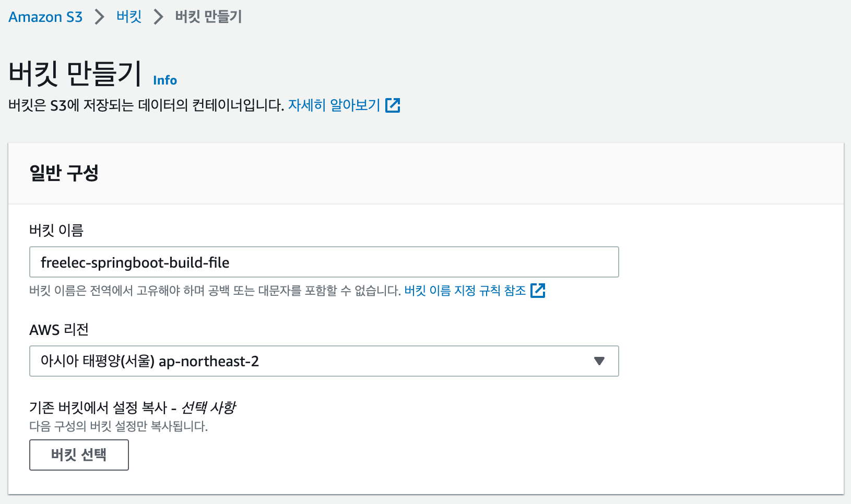Open the ap-northeast-2 region selector
The width and height of the screenshot is (851, 504).
(324, 361)
